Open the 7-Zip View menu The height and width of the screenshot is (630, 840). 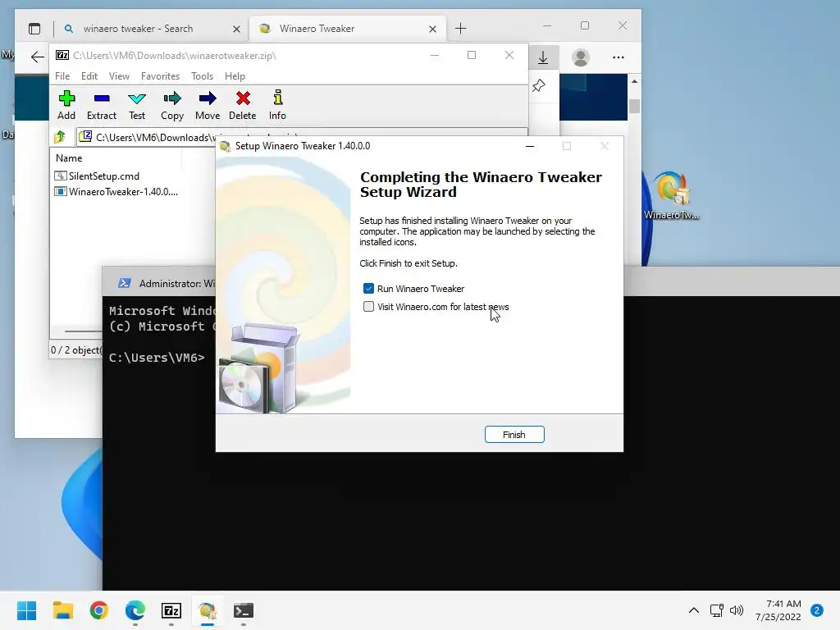click(119, 76)
